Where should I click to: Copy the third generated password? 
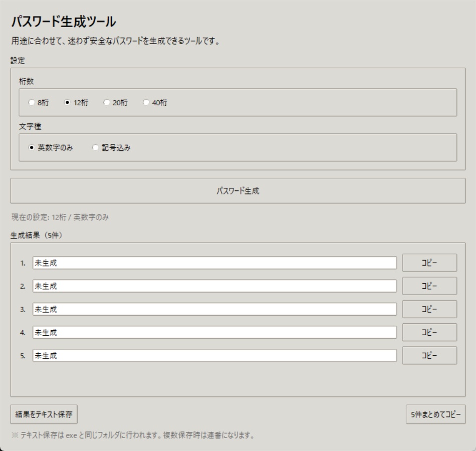430,308
